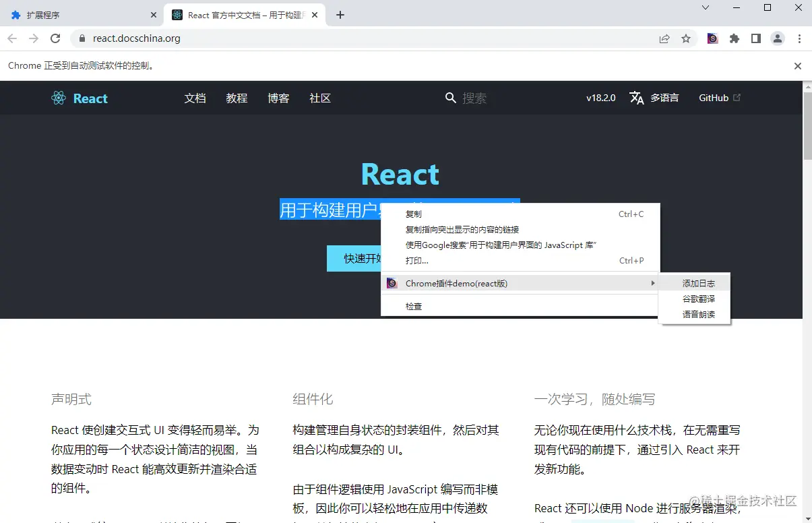Go back using the back arrow icon
This screenshot has height=523, width=812.
[12, 38]
